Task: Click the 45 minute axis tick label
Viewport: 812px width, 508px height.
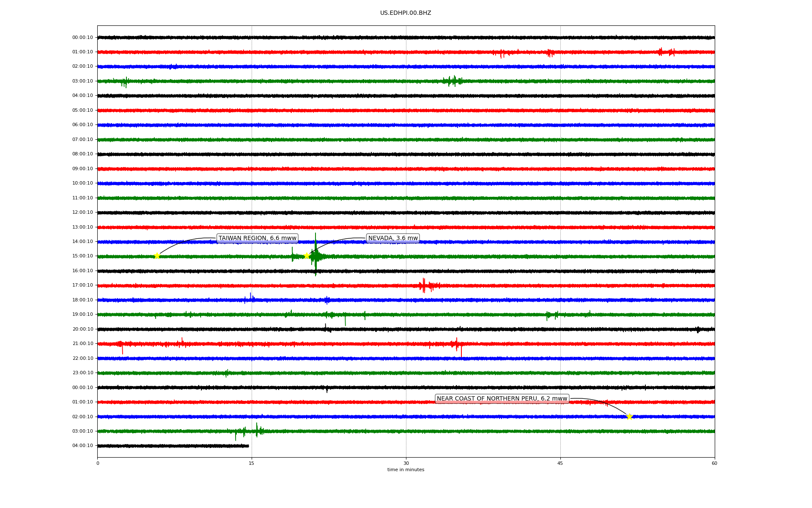Action: 560,463
